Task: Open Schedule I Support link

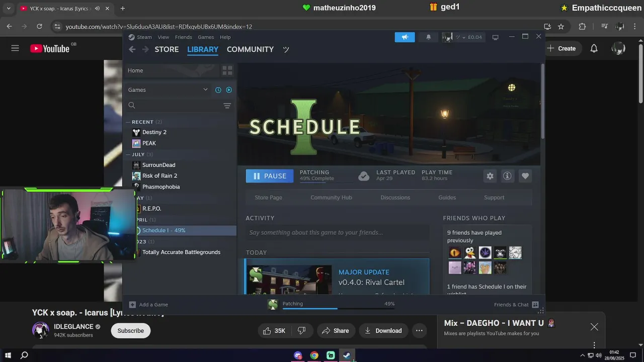Action: click(x=494, y=198)
